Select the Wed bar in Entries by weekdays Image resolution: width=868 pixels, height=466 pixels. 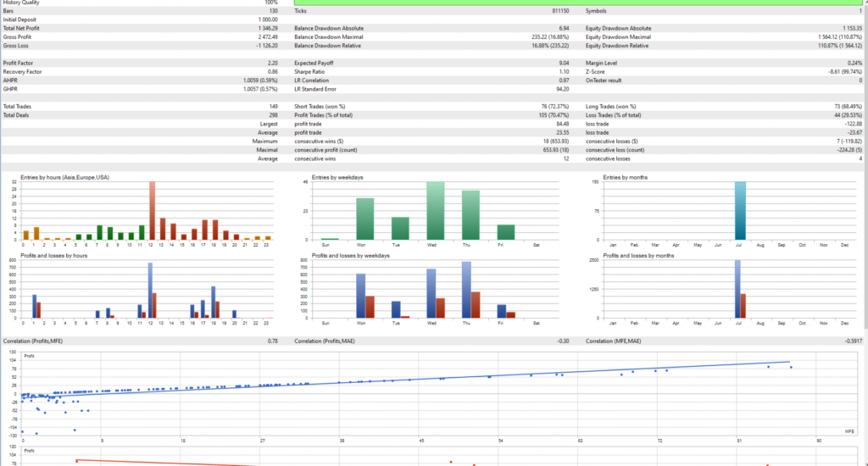pyautogui.click(x=436, y=210)
